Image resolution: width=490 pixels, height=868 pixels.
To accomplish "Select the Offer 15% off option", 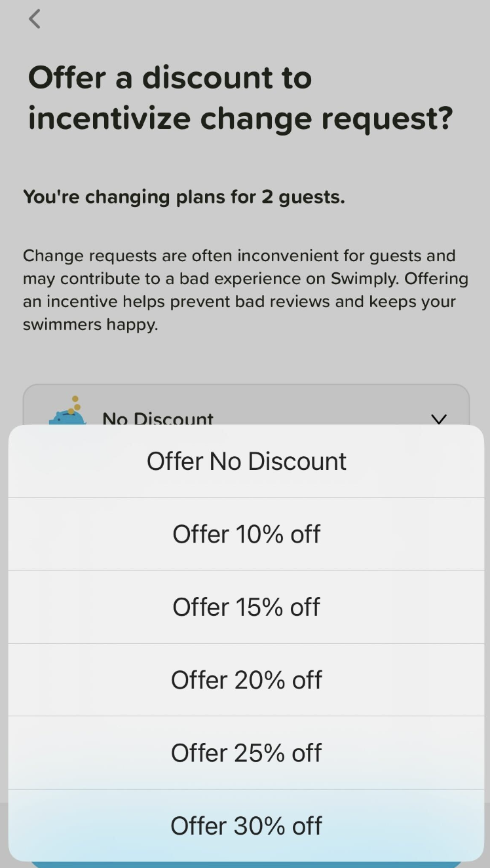I will tap(246, 607).
